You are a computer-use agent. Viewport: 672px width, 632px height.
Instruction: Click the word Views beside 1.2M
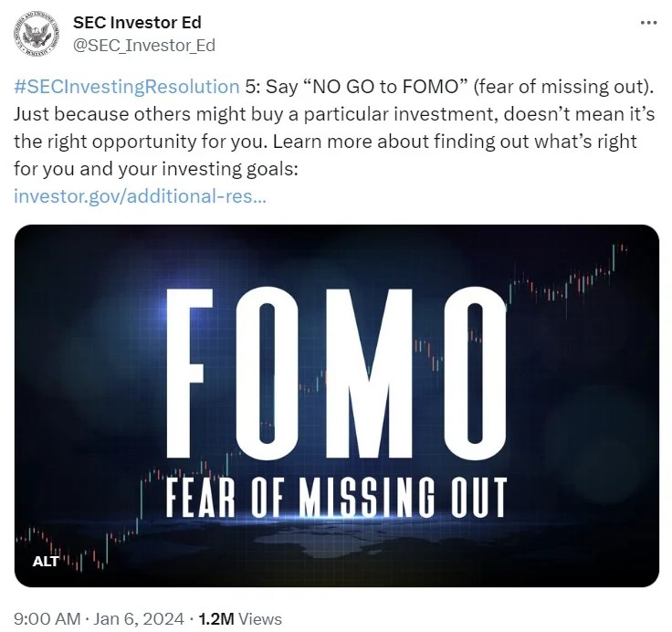259,618
